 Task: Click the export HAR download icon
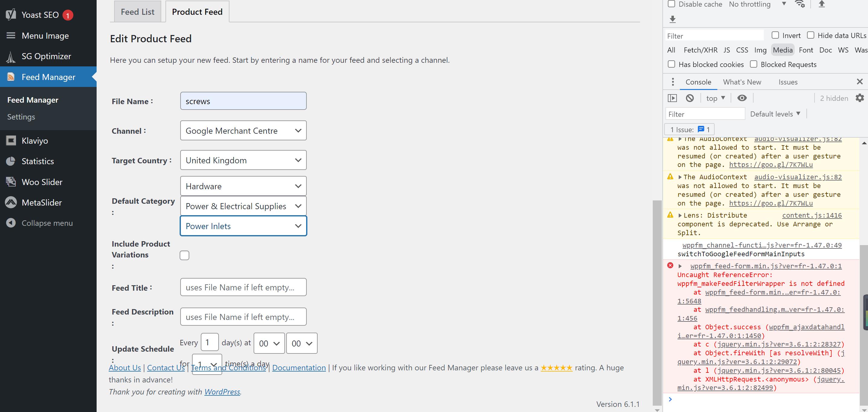click(x=673, y=19)
